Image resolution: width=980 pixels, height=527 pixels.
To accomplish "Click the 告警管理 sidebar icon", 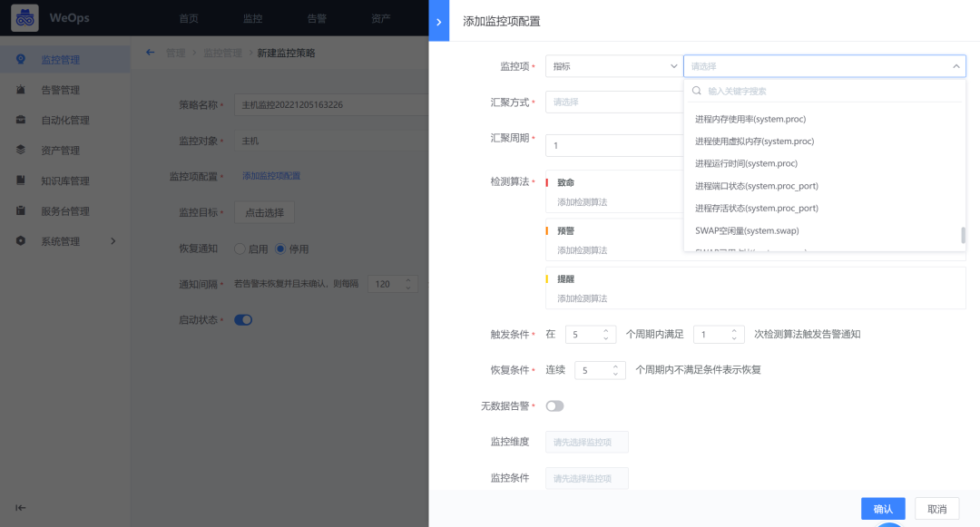I will (21, 89).
